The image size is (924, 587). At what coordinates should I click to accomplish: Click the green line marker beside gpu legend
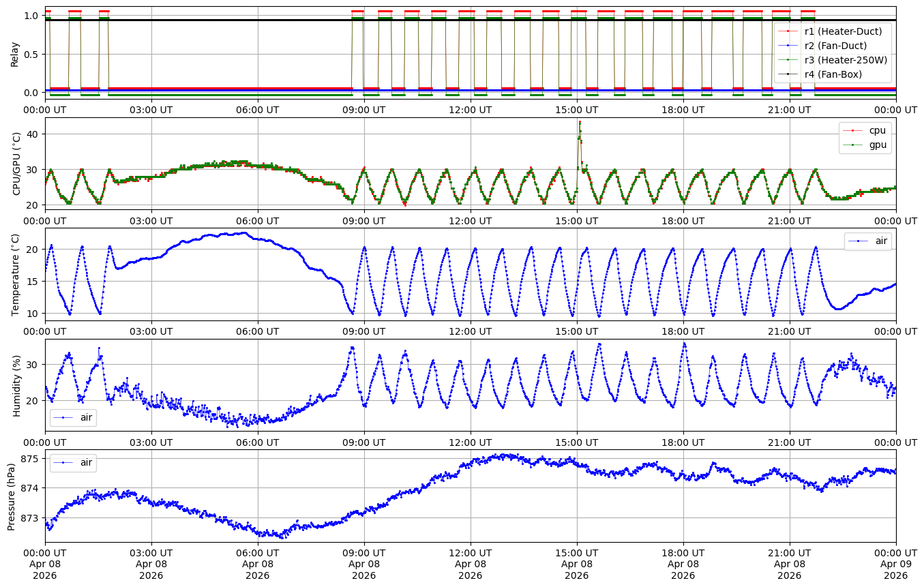[x=852, y=145]
